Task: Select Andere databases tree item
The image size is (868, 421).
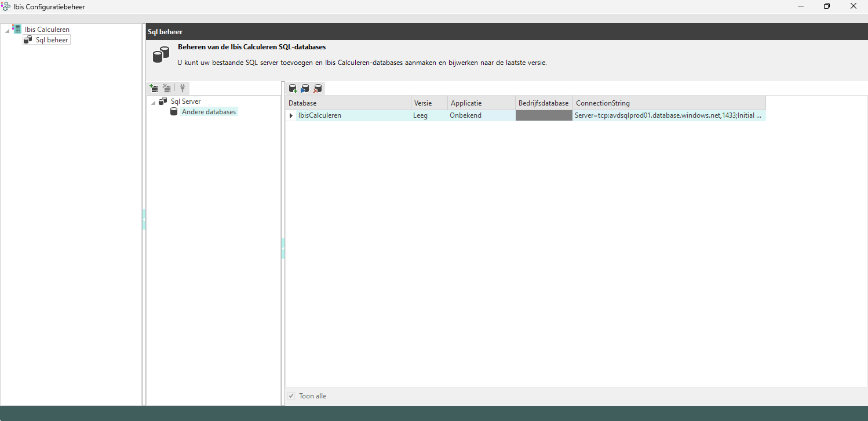Action: point(209,112)
